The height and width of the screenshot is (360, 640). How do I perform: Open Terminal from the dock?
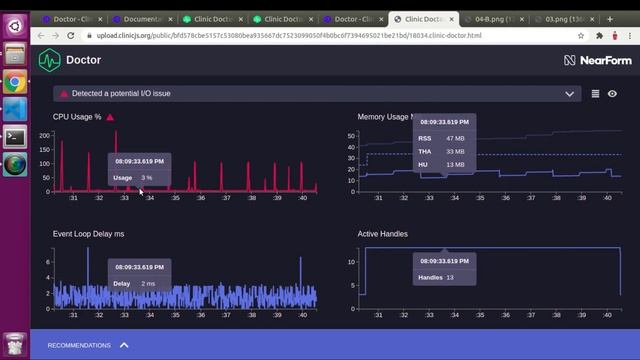coord(15,137)
